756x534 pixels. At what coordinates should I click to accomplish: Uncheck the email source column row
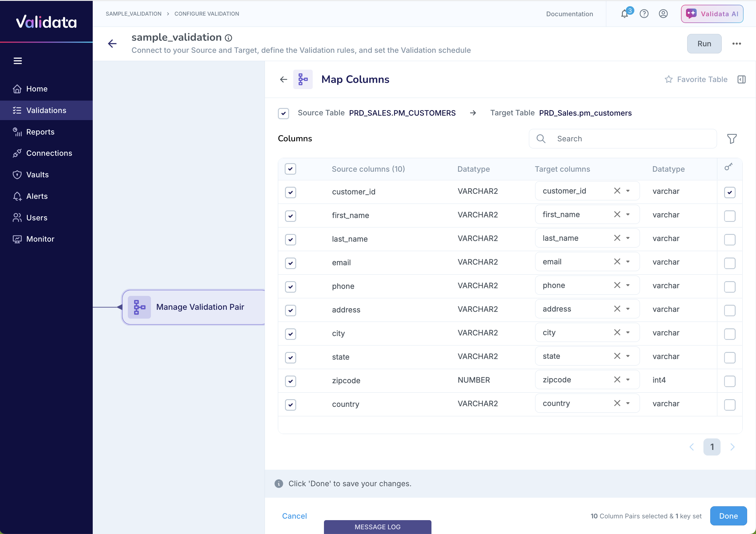pyautogui.click(x=290, y=263)
